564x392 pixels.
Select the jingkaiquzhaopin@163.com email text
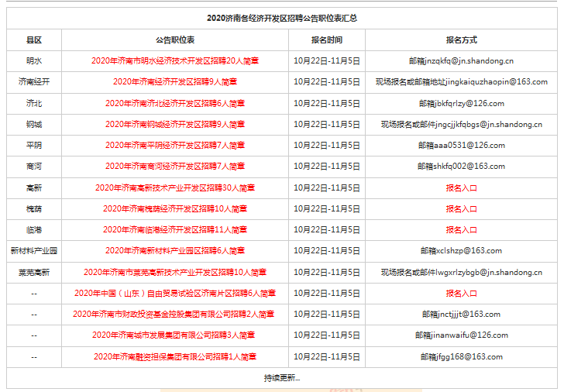click(497, 81)
